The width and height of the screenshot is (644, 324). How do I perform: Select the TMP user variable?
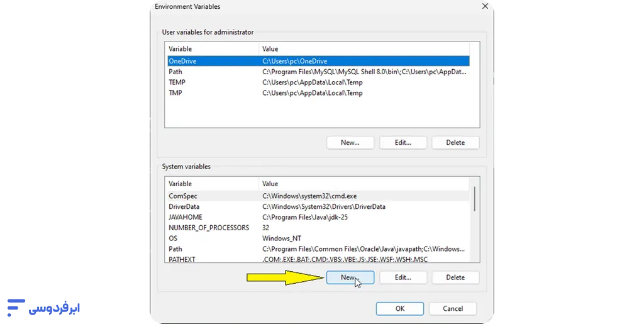pos(318,93)
